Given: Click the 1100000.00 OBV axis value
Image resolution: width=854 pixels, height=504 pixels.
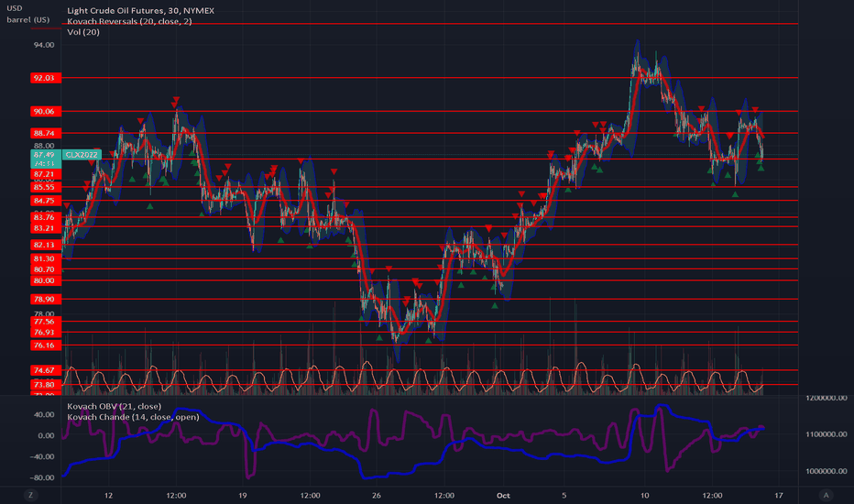Looking at the screenshot, I should pyautogui.click(x=827, y=434).
